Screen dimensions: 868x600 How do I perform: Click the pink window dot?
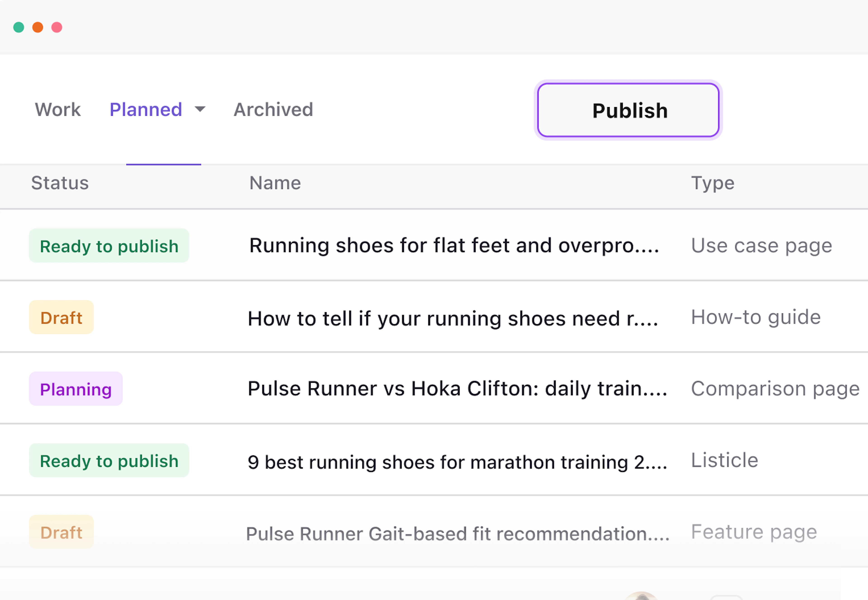[57, 27]
